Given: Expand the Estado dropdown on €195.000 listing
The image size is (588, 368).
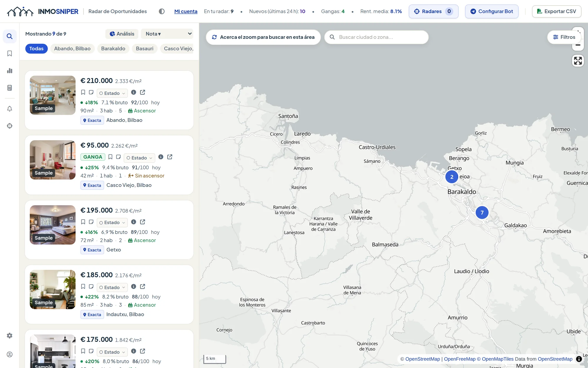Looking at the screenshot, I should 112,223.
